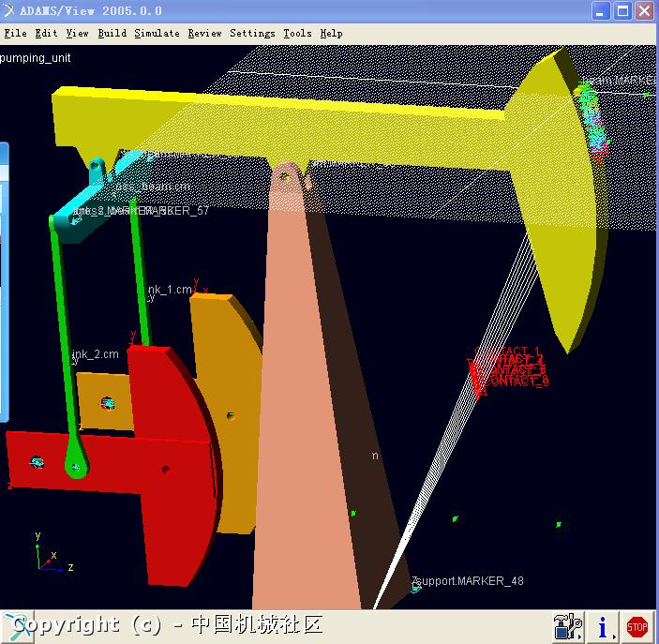The width and height of the screenshot is (659, 644).
Task: Select the red CONTACT force markers
Action: coord(511,367)
